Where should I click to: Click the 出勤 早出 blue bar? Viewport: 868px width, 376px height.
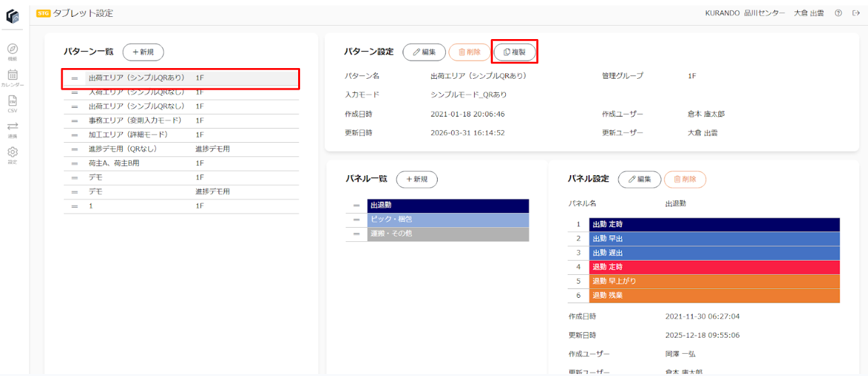714,239
